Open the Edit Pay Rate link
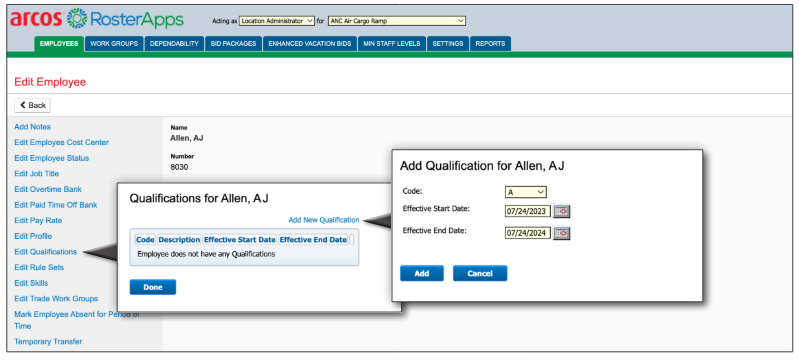The width and height of the screenshot is (799, 362). (38, 220)
